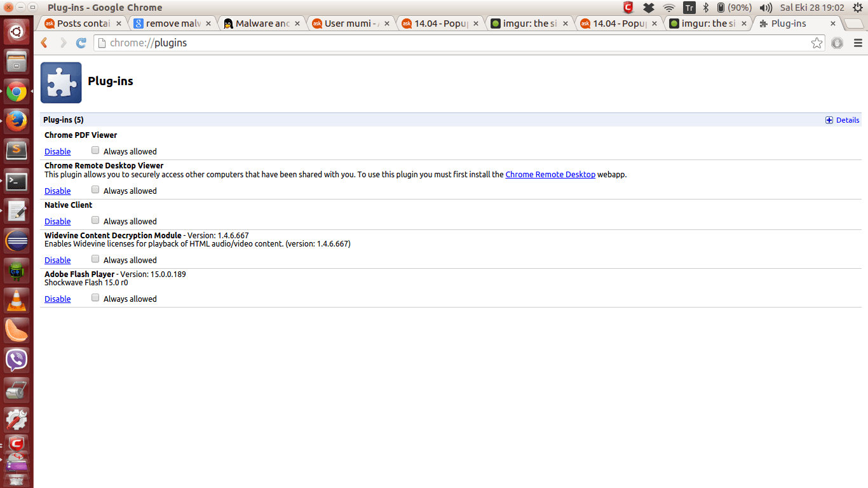Disable the Chrome PDF Viewer plug-in
The image size is (868, 488).
(57, 152)
